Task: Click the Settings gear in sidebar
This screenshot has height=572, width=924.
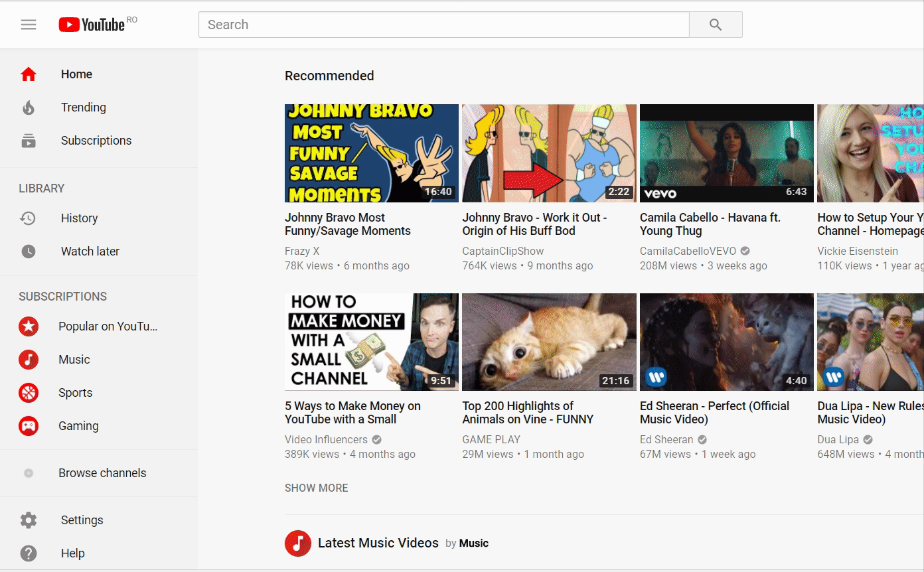Action: tap(29, 520)
